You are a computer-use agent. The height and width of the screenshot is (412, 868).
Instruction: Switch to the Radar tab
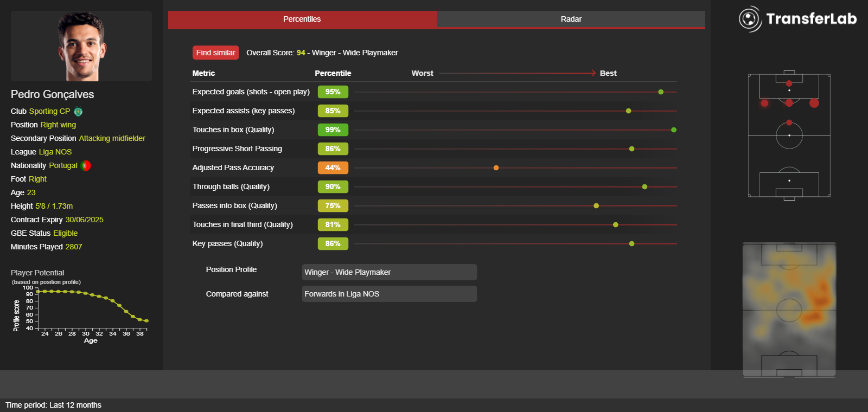click(571, 19)
